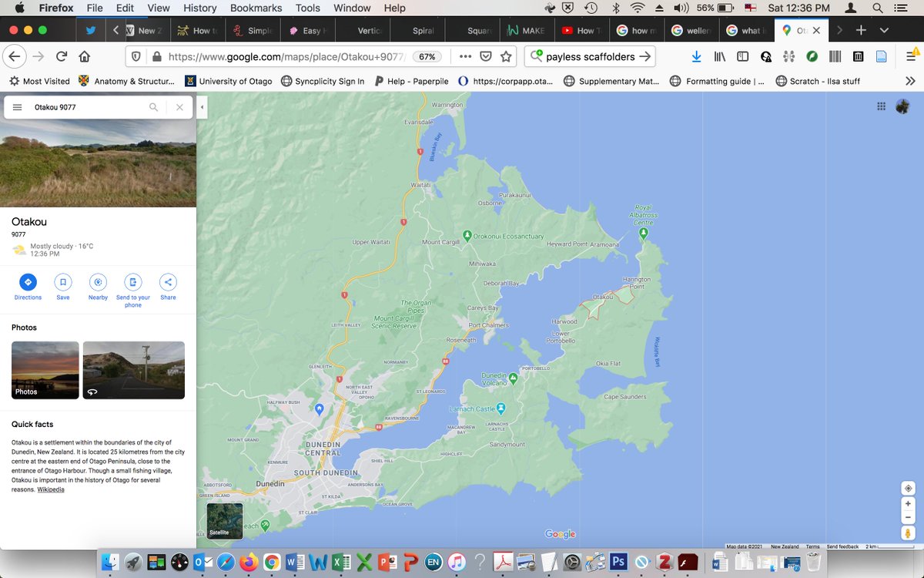Clear the Otakou 9077 search
The width and height of the screenshot is (924, 578).
(x=179, y=107)
